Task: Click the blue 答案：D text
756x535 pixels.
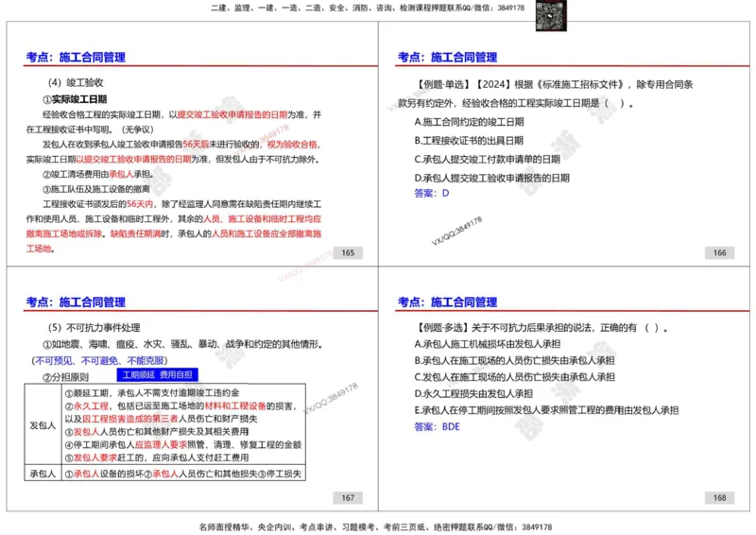Action: tap(432, 193)
